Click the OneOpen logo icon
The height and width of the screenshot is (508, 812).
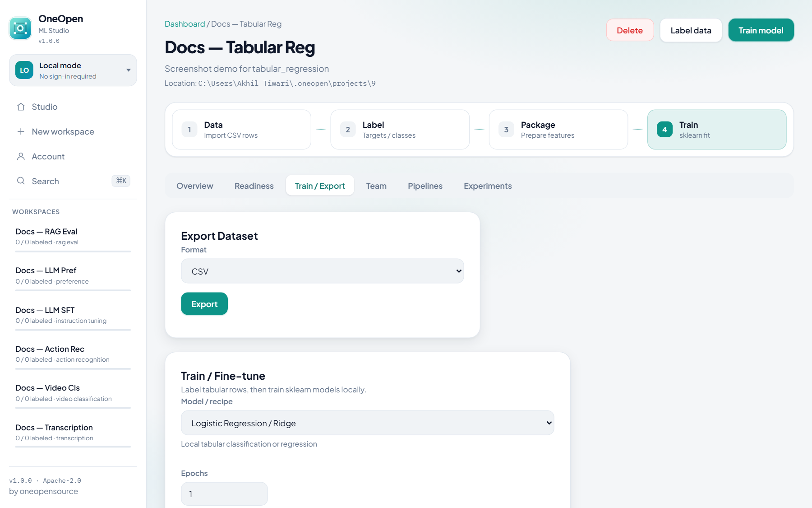pyautogui.click(x=20, y=28)
